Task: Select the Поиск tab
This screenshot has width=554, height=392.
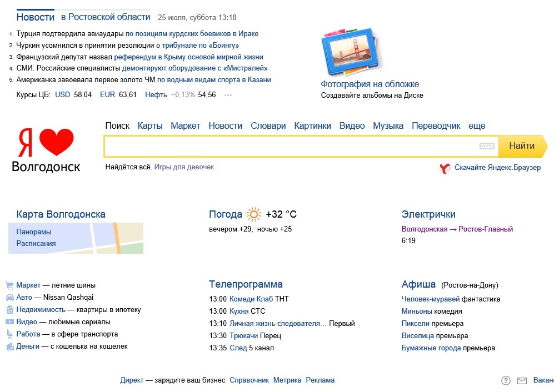Action: tap(117, 125)
